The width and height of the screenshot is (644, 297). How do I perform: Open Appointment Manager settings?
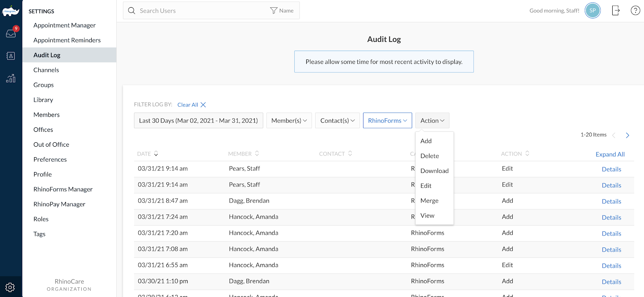pyautogui.click(x=64, y=25)
